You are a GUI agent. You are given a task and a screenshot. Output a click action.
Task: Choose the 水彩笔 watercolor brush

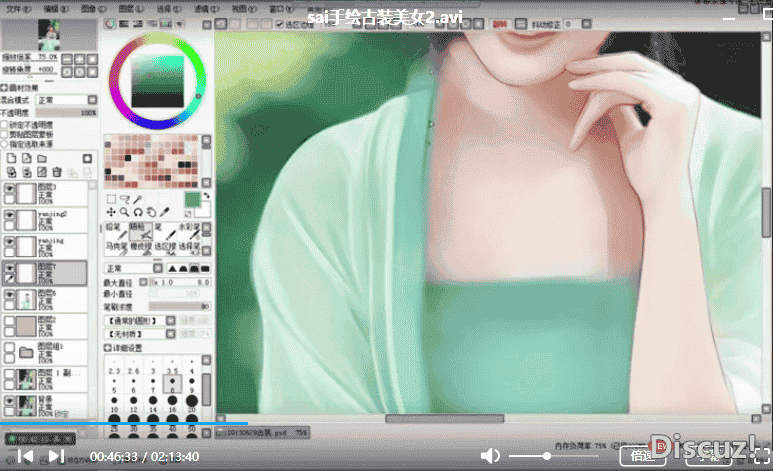189,231
